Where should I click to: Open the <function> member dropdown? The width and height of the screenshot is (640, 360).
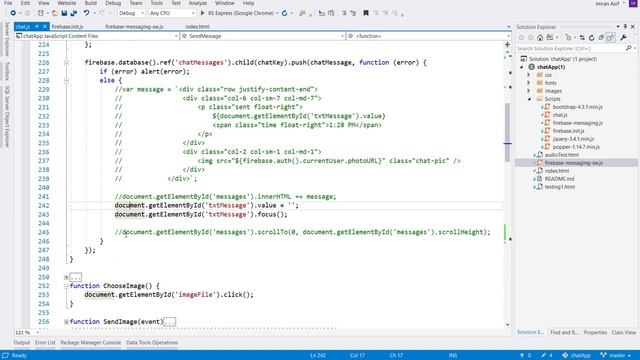[429, 36]
